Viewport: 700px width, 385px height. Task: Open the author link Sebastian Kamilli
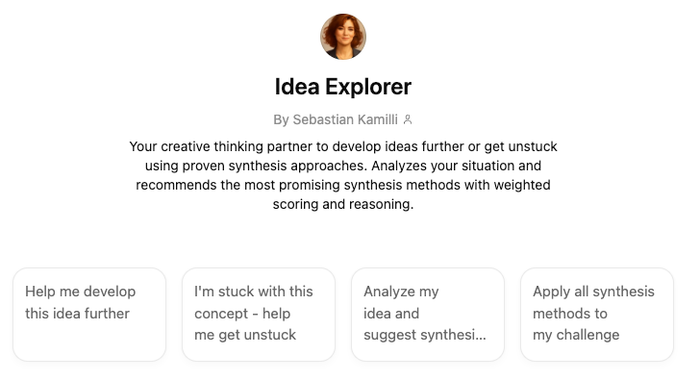click(345, 120)
